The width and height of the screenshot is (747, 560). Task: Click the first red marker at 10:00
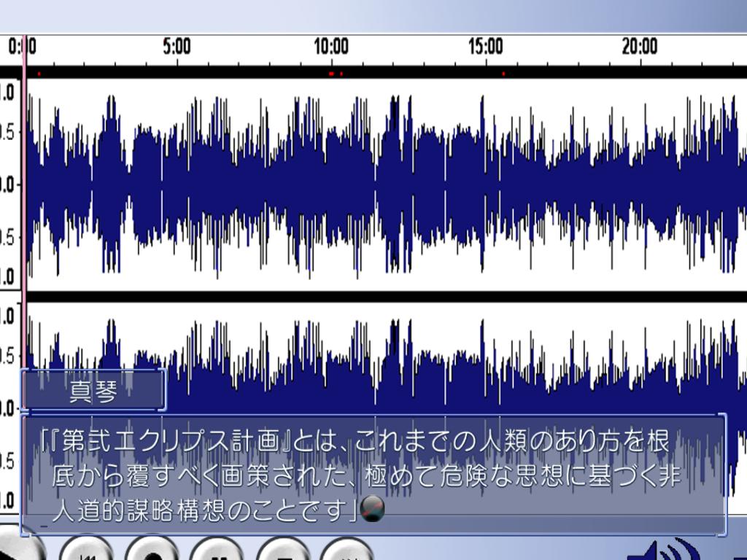point(332,74)
